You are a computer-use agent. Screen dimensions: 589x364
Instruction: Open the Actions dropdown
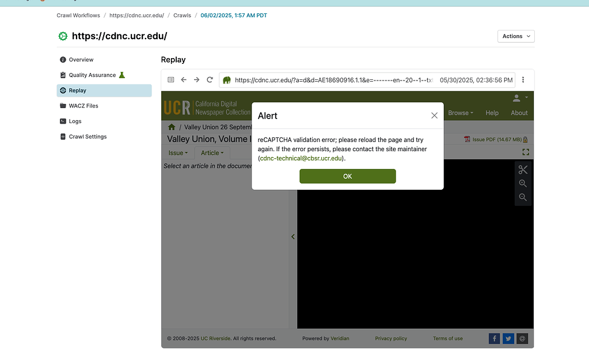[x=515, y=36]
